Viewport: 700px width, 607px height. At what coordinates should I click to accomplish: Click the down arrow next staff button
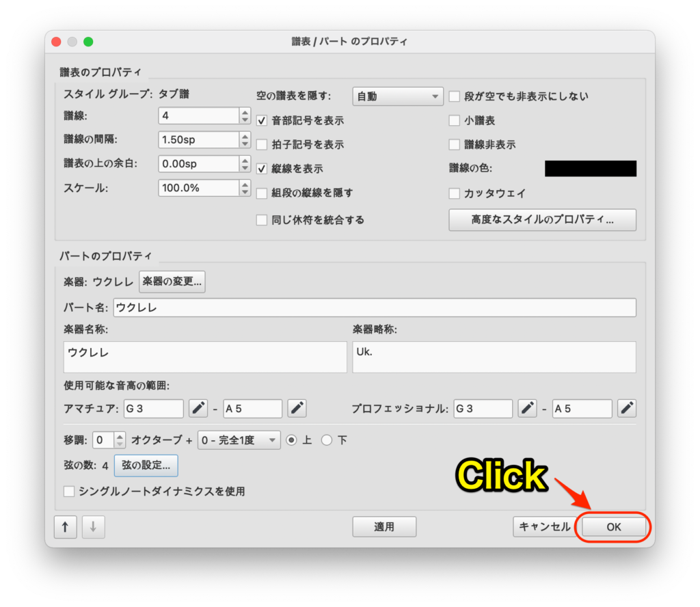tap(93, 527)
